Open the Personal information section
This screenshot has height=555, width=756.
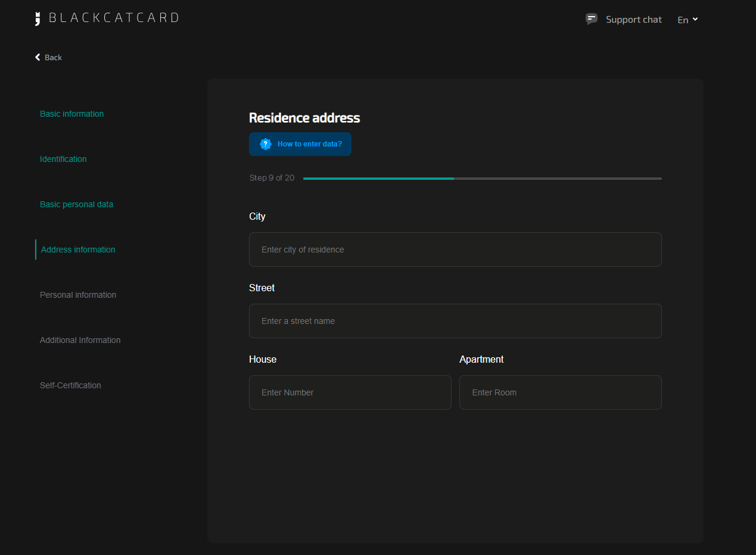78,295
